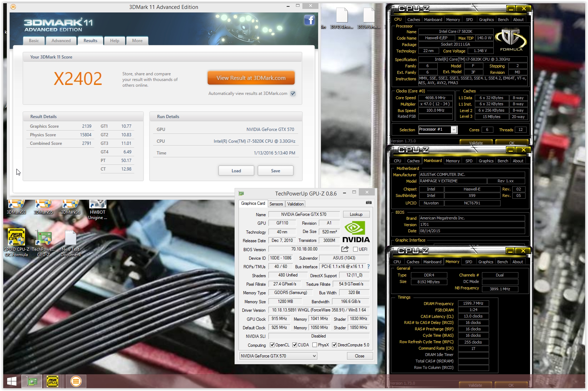This screenshot has height=391, width=588.
Task: Click the Bus Interface question mark icon
Action: tap(368, 266)
